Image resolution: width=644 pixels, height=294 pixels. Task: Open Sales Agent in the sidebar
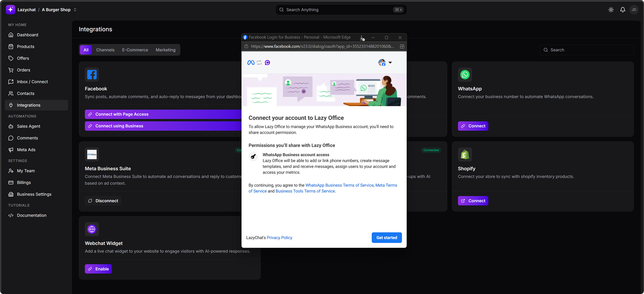coord(29,126)
